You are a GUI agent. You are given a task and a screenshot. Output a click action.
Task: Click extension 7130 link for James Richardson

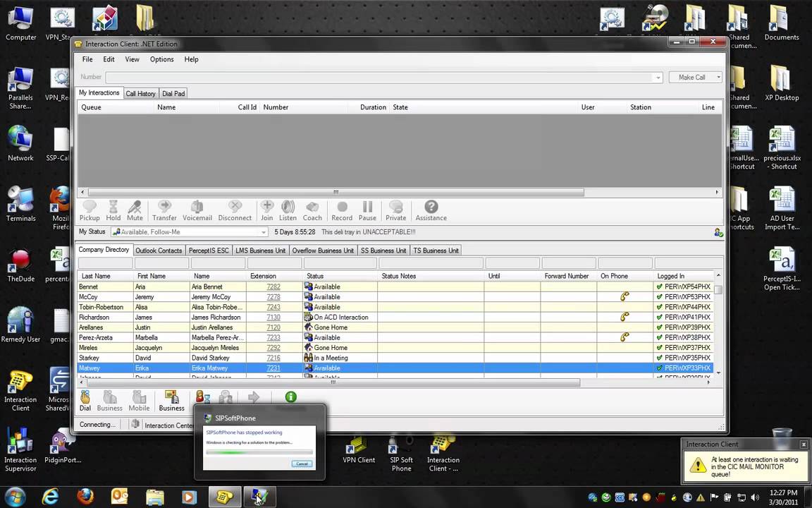click(273, 317)
